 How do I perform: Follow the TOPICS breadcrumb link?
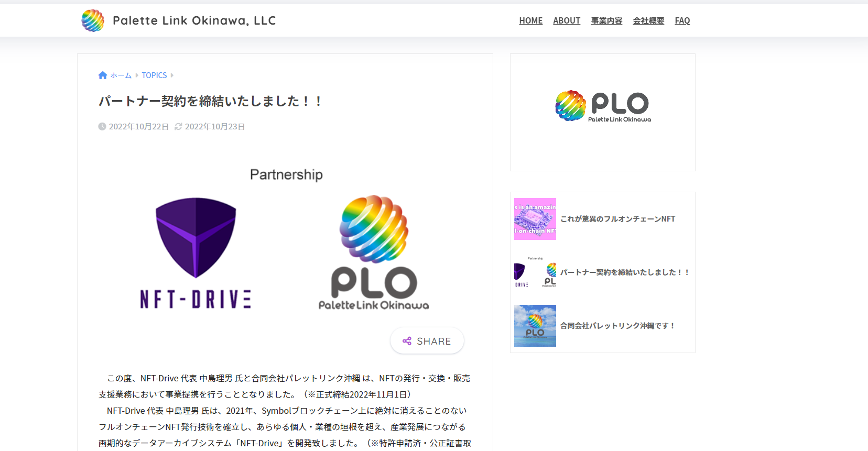click(154, 75)
